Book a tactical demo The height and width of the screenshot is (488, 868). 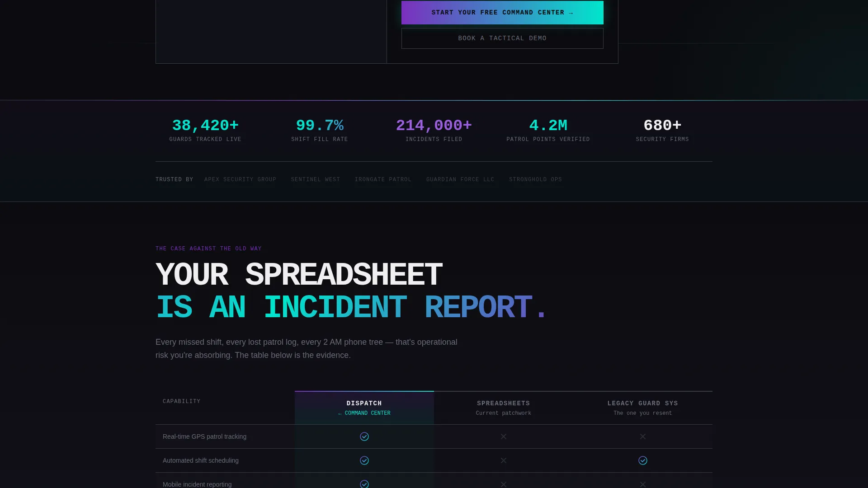pos(502,38)
